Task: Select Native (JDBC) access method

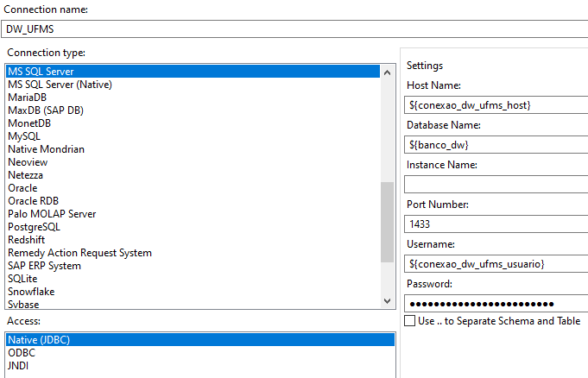Action: (x=200, y=340)
